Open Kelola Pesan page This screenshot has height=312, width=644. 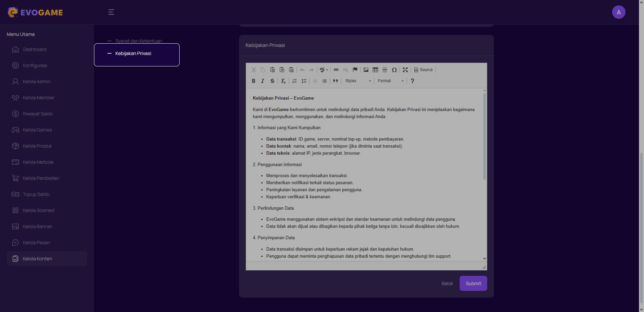pyautogui.click(x=47, y=243)
